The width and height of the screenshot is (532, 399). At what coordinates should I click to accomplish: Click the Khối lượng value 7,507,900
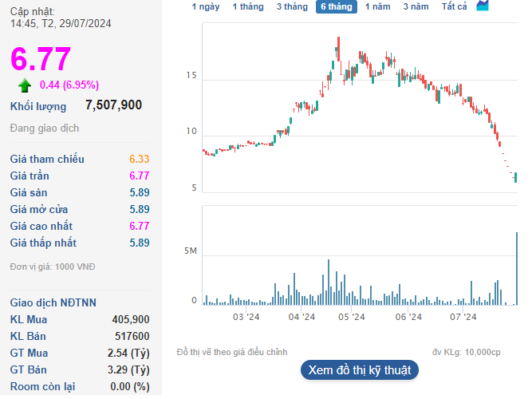[x=113, y=105]
